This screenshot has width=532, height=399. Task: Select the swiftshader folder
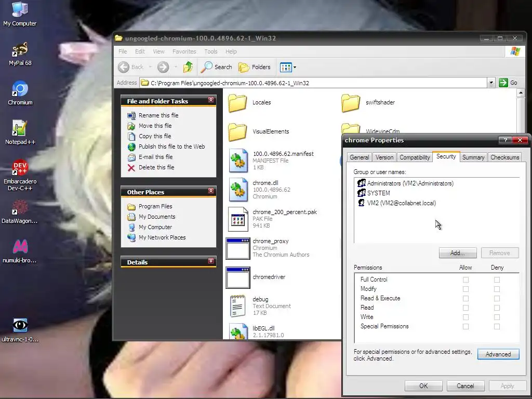point(368,102)
